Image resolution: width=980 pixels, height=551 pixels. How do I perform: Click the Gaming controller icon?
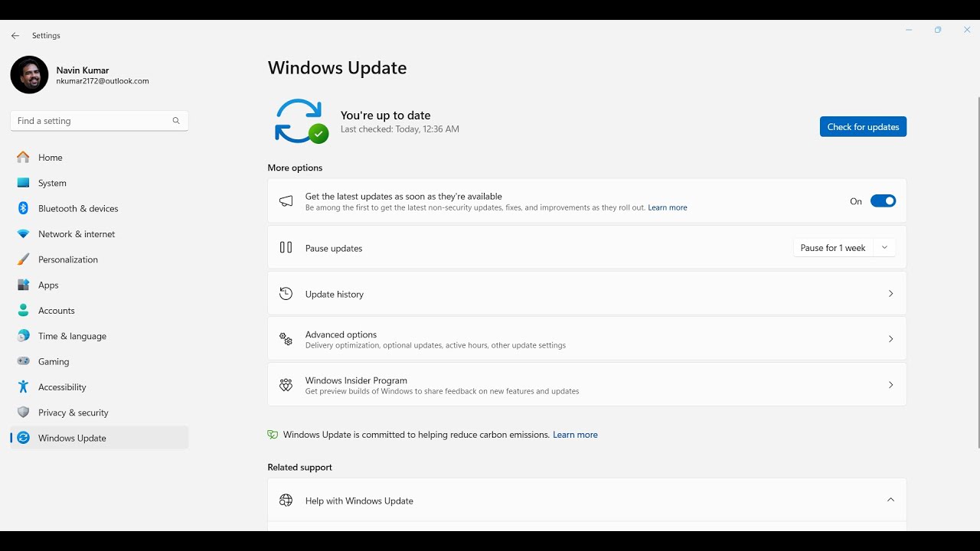pyautogui.click(x=23, y=361)
